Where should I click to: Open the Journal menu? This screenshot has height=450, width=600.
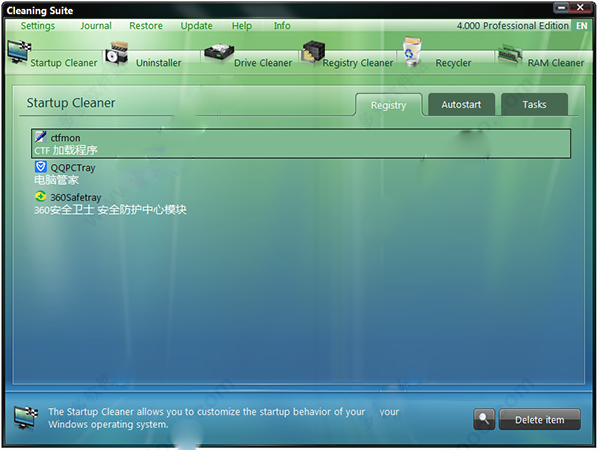[96, 26]
